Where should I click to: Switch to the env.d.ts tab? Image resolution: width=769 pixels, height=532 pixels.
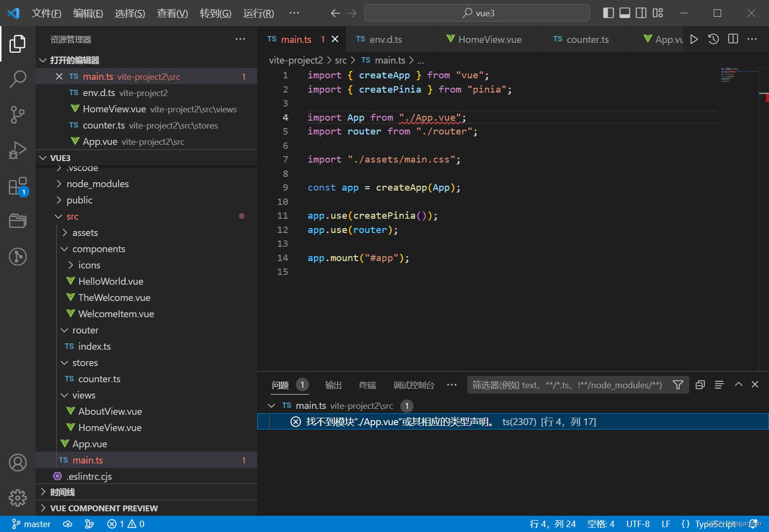coord(386,39)
